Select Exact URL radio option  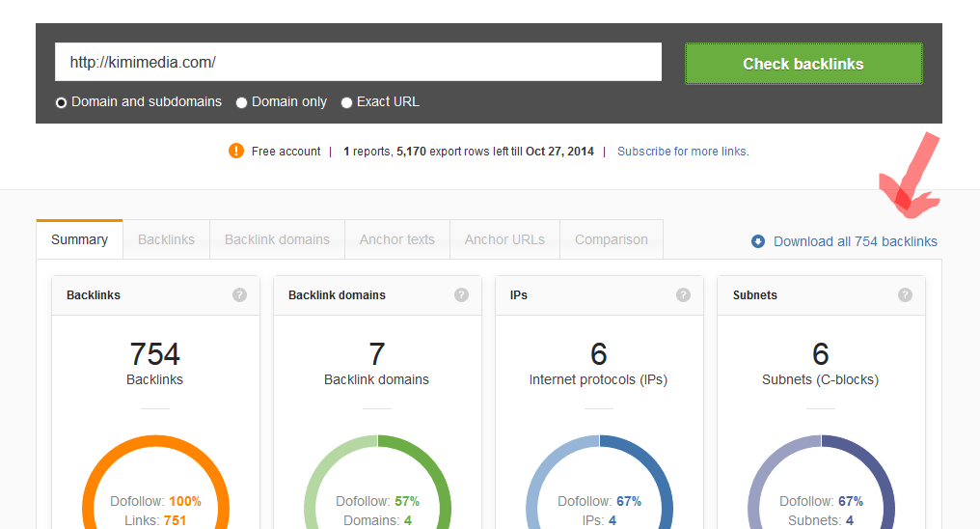(346, 102)
